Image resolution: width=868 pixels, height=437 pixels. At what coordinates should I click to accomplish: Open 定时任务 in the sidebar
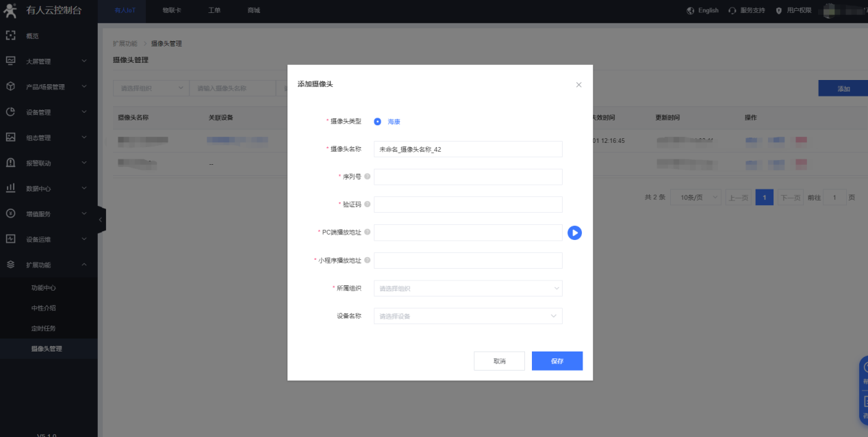point(44,328)
